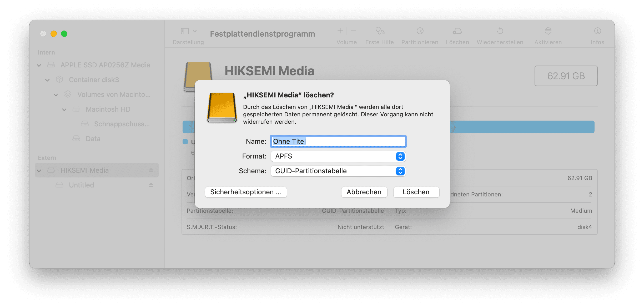Screen dimensions: 644x307
Task: Click the Festplattendienstprogramm window title
Action: (x=262, y=34)
